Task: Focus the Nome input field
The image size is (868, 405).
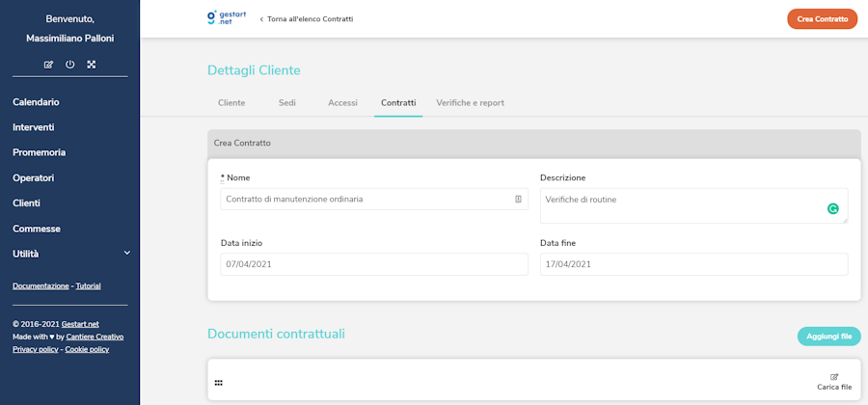Action: point(374,200)
